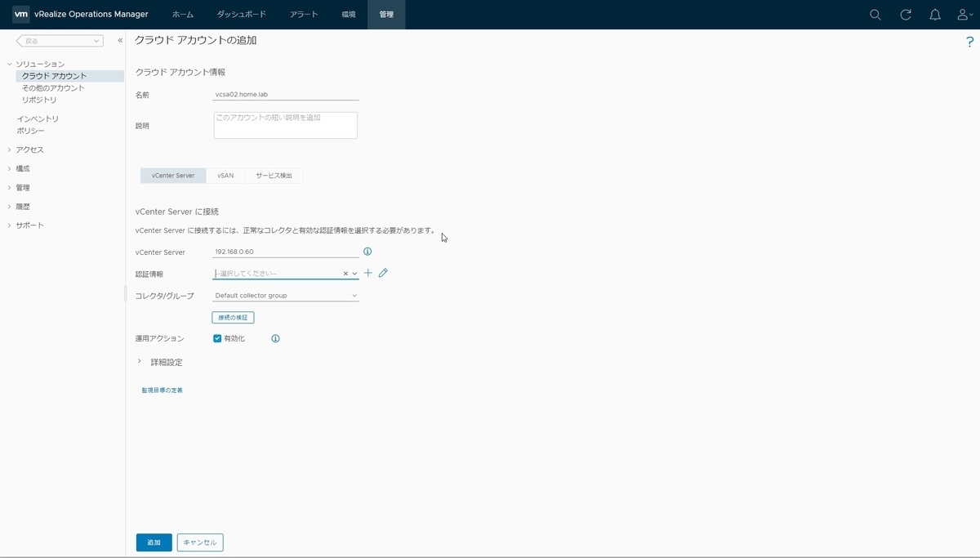This screenshot has height=558, width=980.
Task: Click the 説明 text area
Action: click(x=285, y=125)
